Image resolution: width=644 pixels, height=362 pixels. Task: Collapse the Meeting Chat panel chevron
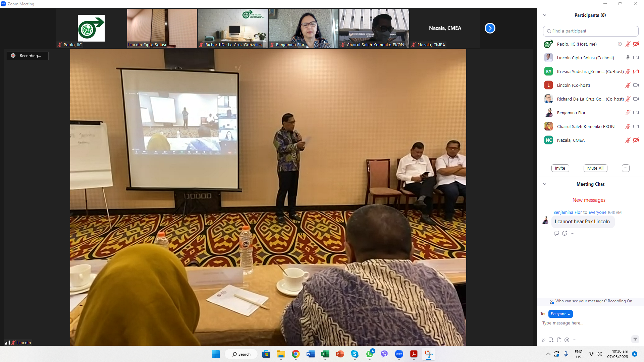pyautogui.click(x=545, y=184)
